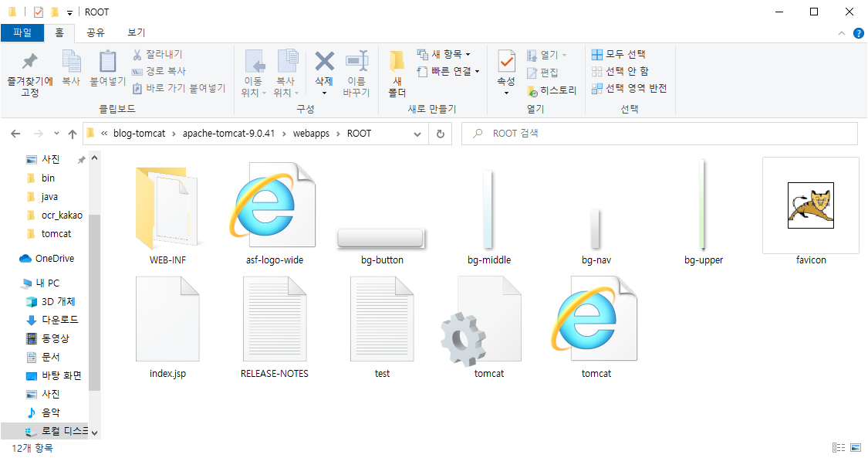Viewport: 868px width, 458px height.
Task: Click 히스토리 history command
Action: (552, 90)
